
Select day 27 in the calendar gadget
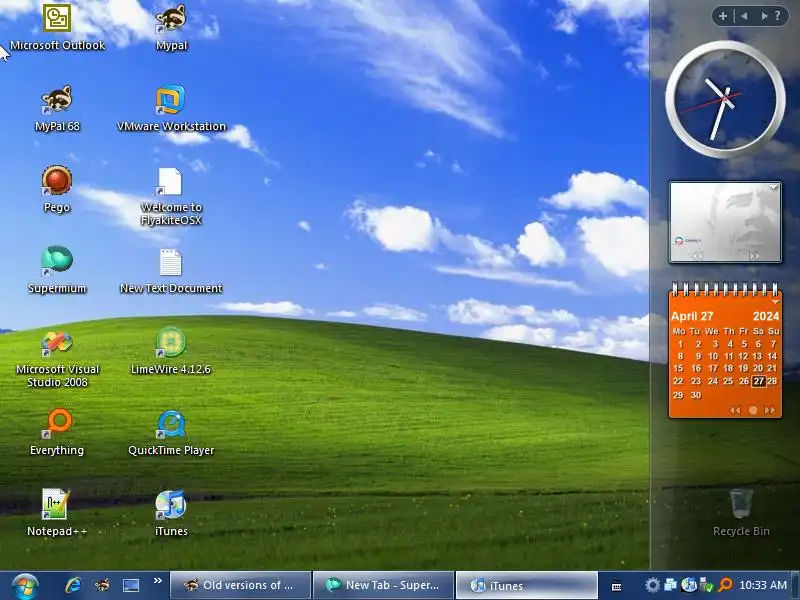tap(759, 381)
